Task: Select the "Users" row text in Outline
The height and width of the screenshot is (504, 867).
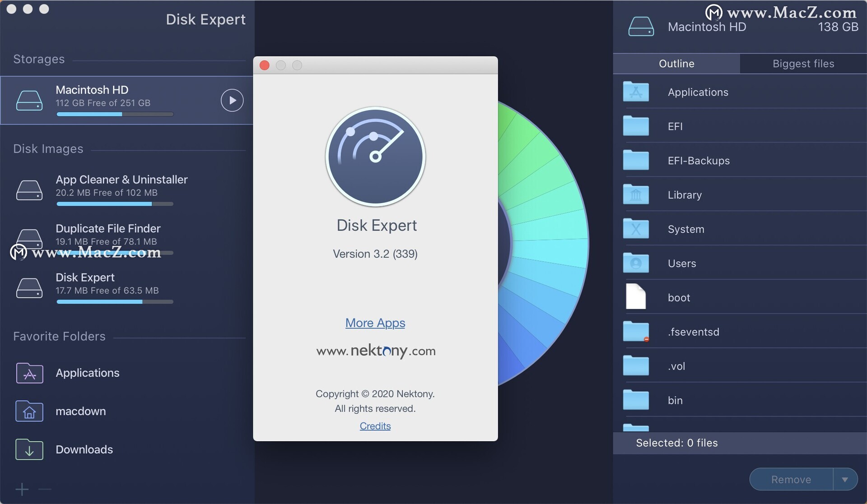Action: [682, 264]
